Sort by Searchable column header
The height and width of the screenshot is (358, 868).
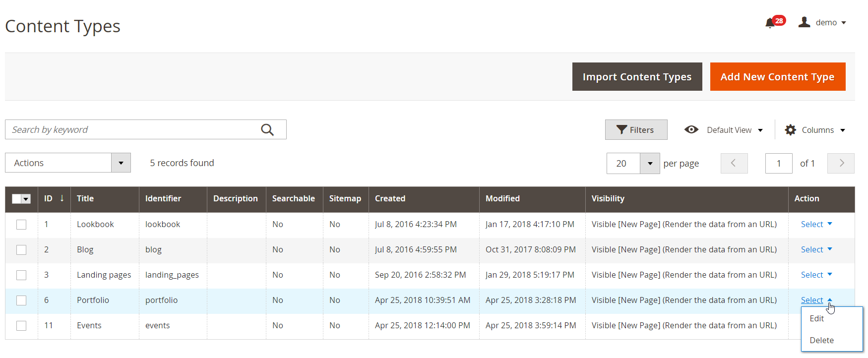point(294,198)
